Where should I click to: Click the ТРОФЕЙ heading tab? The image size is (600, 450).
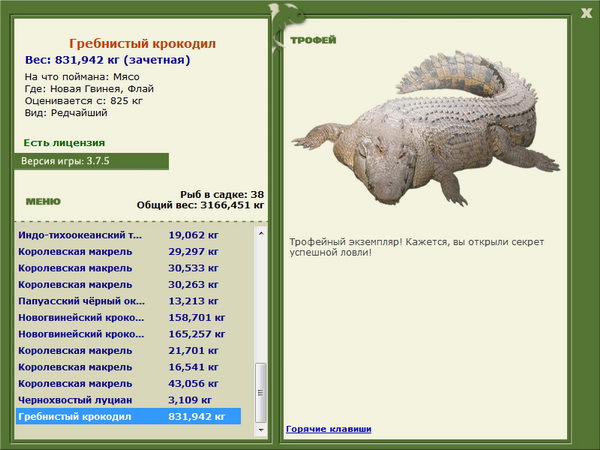tap(313, 40)
